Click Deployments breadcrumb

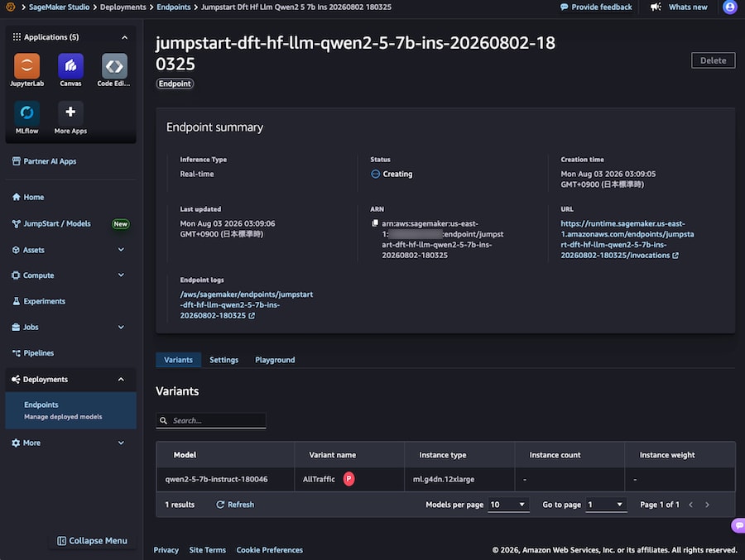123,7
